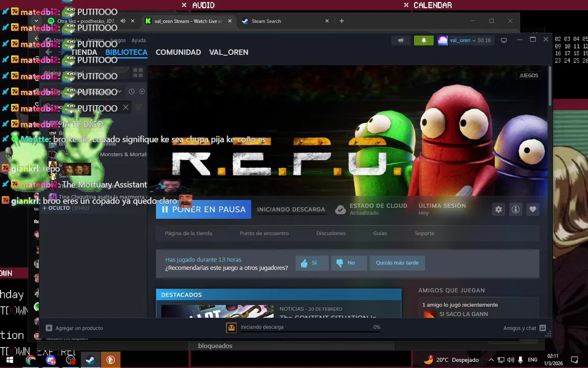
Task: Select Monsters & Mortals in game list
Action: pyautogui.click(x=124, y=154)
